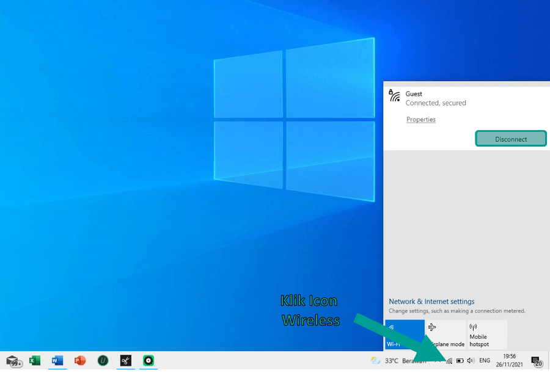
Task: Launch Excel from the taskbar
Action: coord(35,360)
